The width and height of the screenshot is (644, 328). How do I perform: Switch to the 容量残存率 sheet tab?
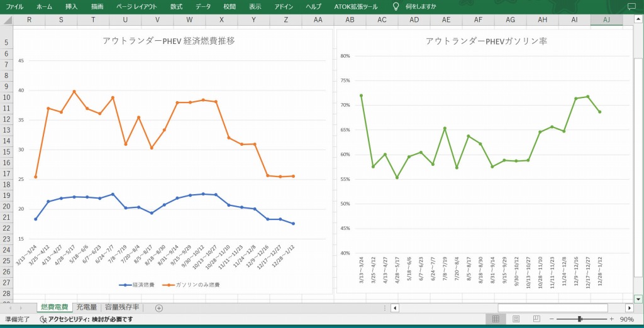[x=122, y=307]
